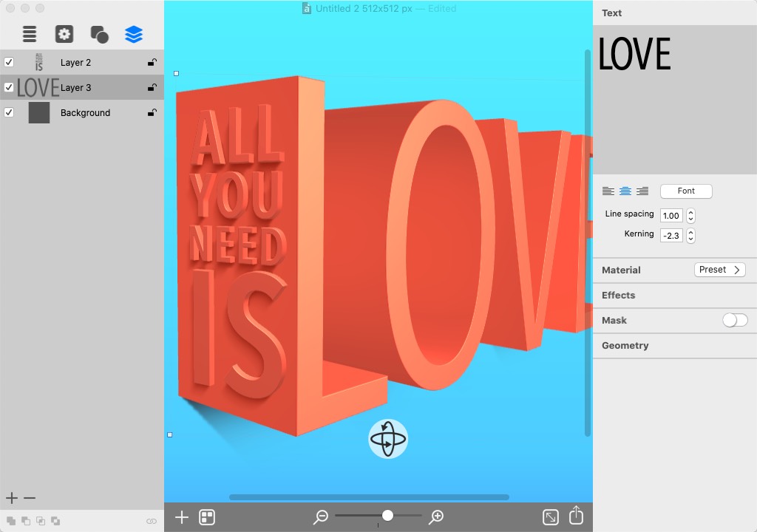The image size is (757, 532).
Task: Open the Layers stack panel icon
Action: pos(134,34)
